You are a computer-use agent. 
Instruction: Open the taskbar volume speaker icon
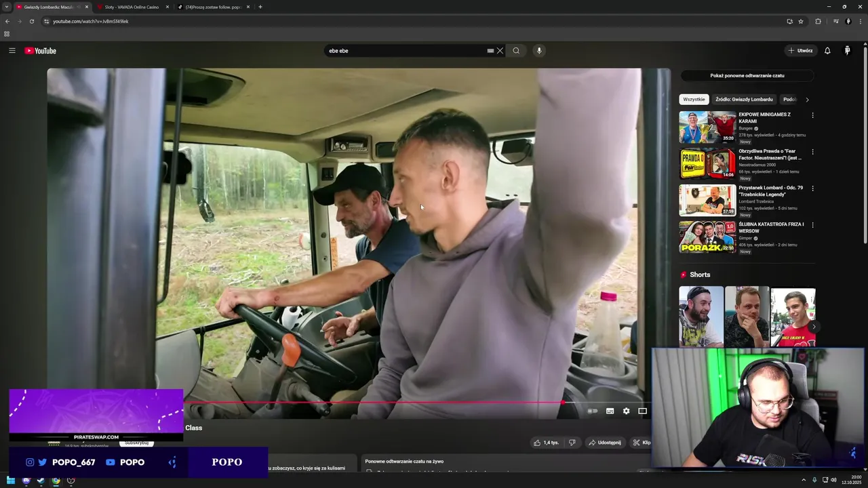pyautogui.click(x=833, y=480)
